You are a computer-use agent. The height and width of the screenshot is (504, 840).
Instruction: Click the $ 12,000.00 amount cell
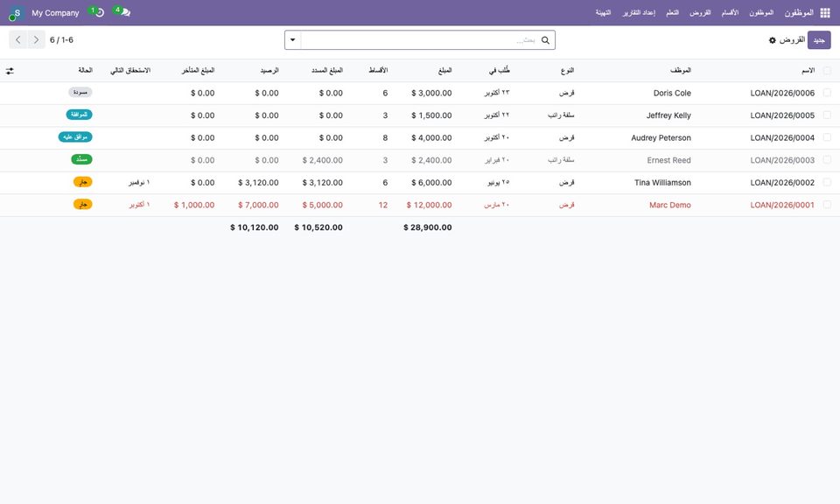tap(429, 205)
